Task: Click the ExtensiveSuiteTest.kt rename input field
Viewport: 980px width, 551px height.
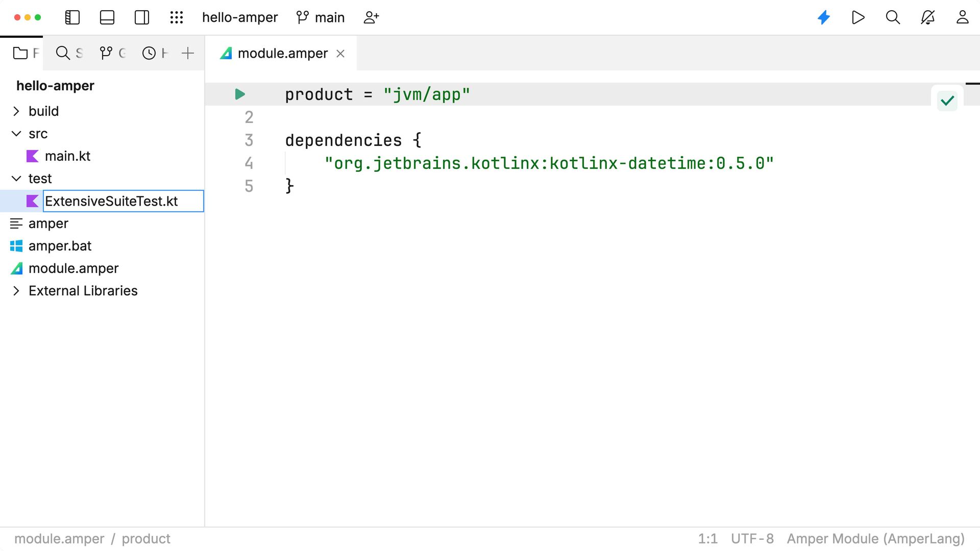Action: tap(124, 201)
